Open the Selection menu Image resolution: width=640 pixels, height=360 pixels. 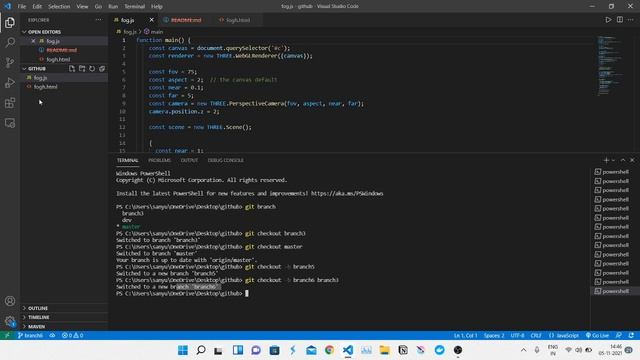pyautogui.click(x=59, y=7)
